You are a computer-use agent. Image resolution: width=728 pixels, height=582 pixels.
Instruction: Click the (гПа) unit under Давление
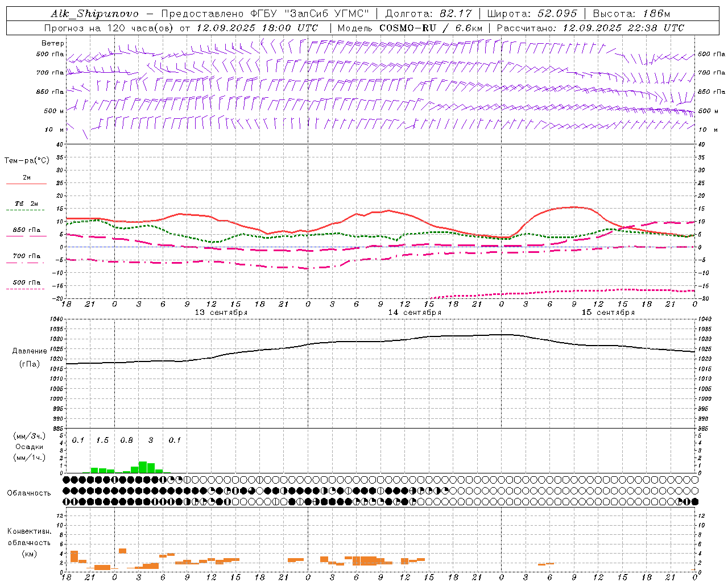click(x=30, y=364)
